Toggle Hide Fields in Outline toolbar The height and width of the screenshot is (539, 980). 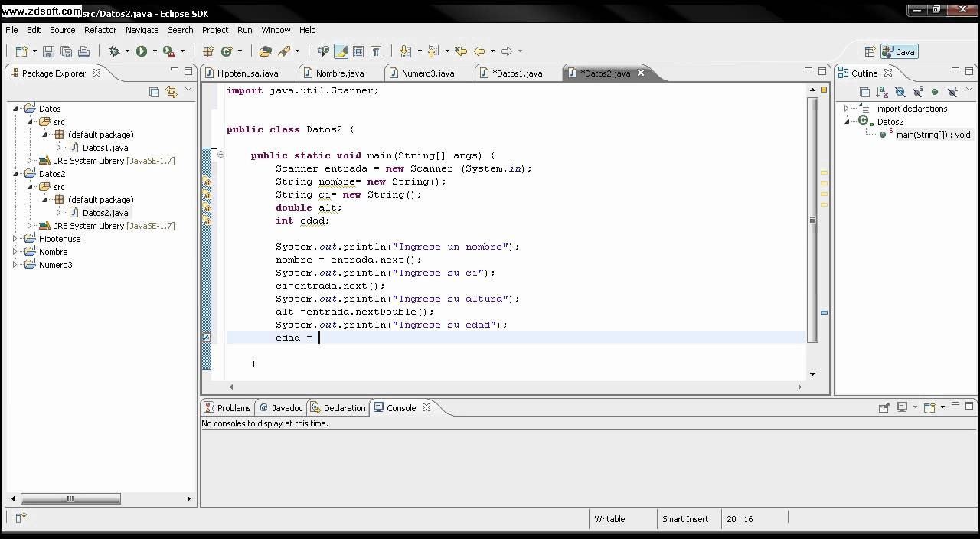pyautogui.click(x=900, y=92)
